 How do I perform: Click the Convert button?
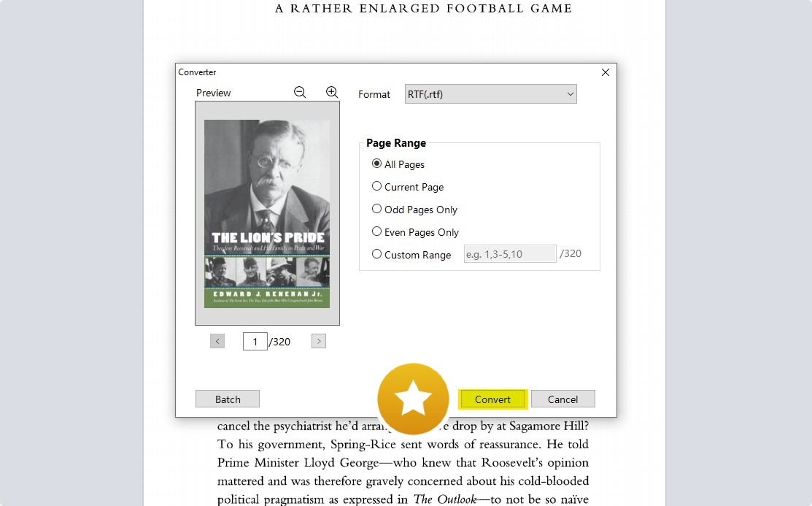coord(492,399)
